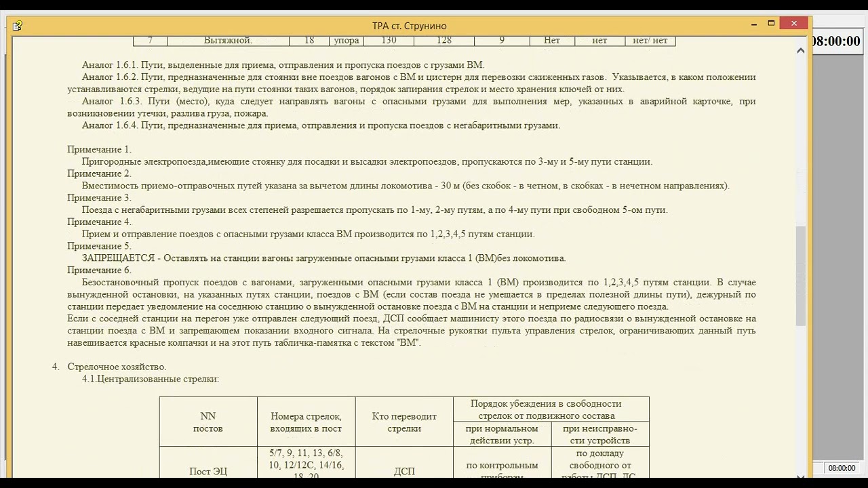Click heading Примечание 3.
Screen dimensions: 868x488
tap(99, 198)
